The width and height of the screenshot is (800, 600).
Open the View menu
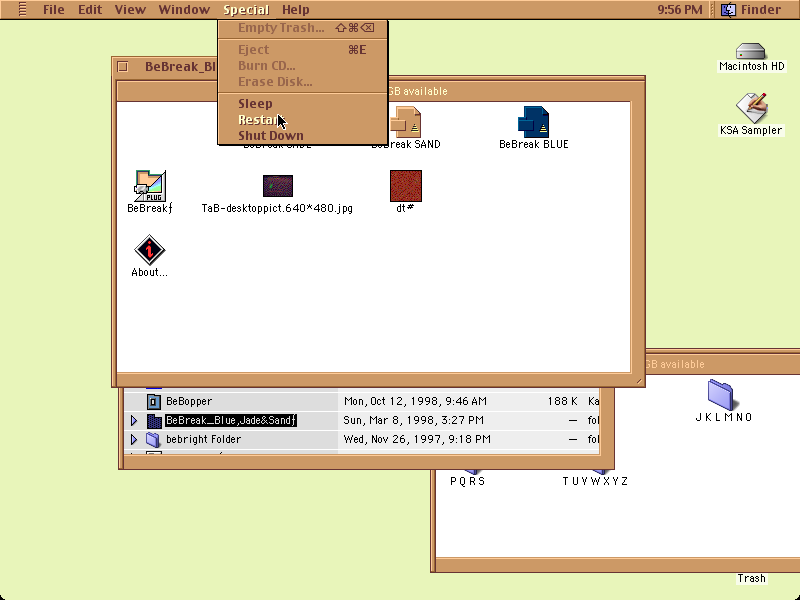tap(130, 10)
